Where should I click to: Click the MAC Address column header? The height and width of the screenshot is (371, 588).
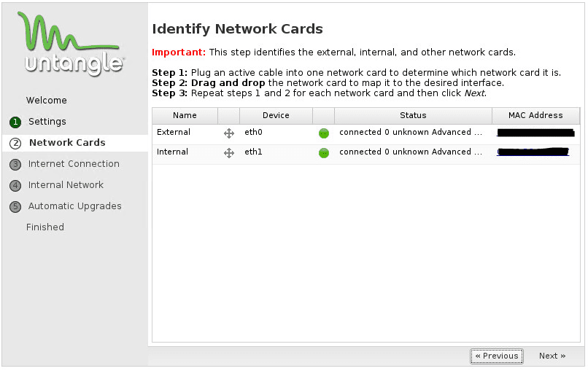coord(535,115)
